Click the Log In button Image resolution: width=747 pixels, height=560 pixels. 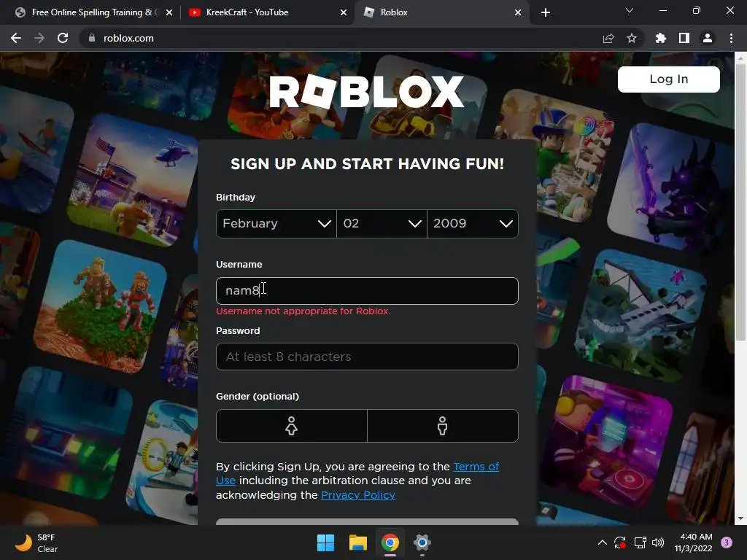(x=668, y=79)
